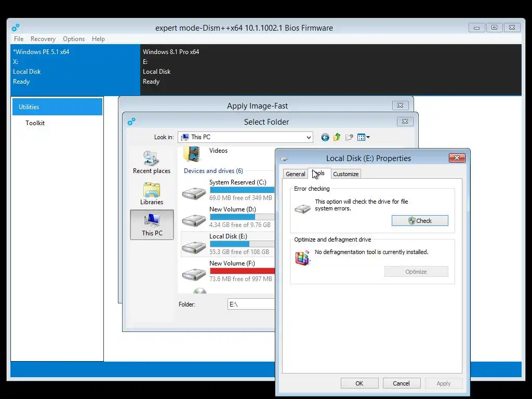Close the Apply Image-Fast dialog
This screenshot has width=532, height=399.
click(x=401, y=105)
